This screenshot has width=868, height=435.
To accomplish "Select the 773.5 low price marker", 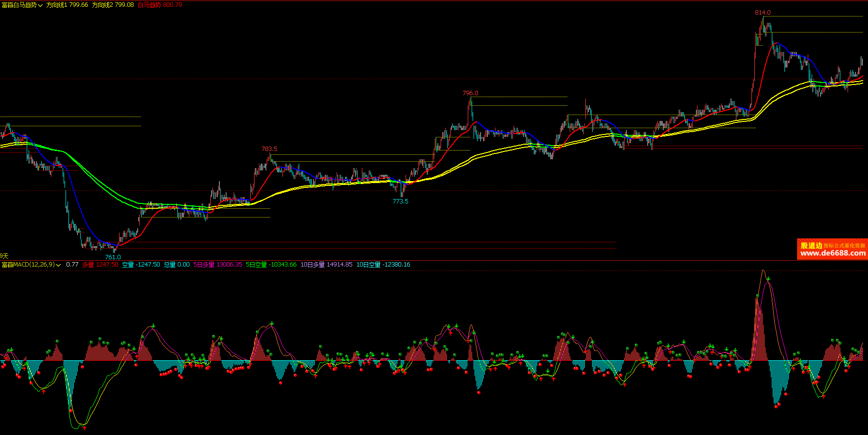I will click(400, 201).
